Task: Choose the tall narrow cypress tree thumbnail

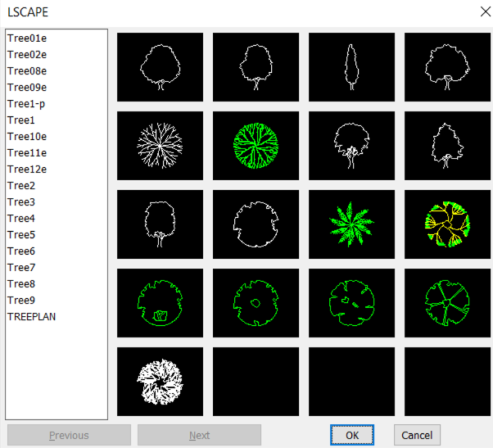Action: coord(351,67)
